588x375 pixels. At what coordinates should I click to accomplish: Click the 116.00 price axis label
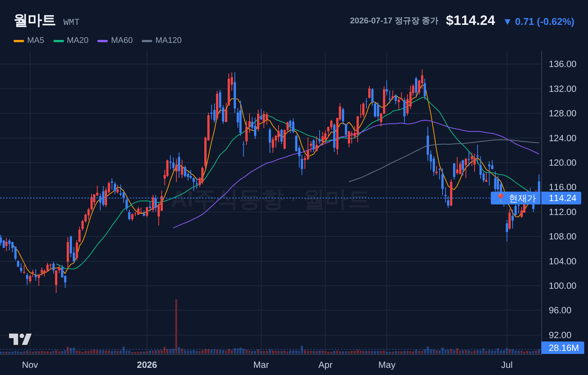562,187
